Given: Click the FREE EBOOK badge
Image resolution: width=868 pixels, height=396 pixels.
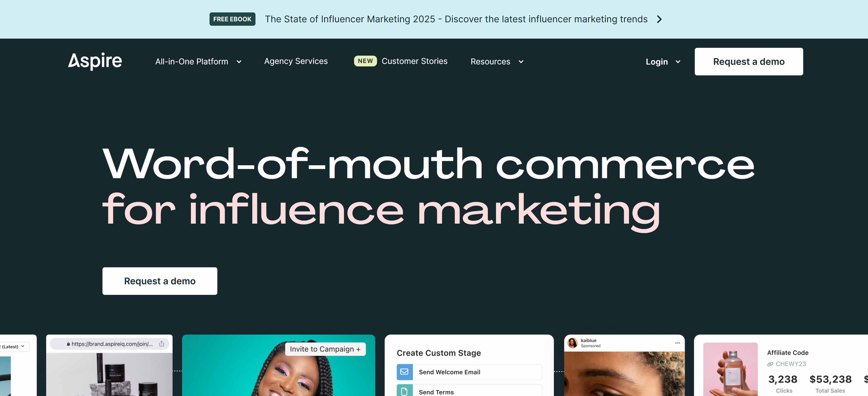Looking at the screenshot, I should [232, 19].
